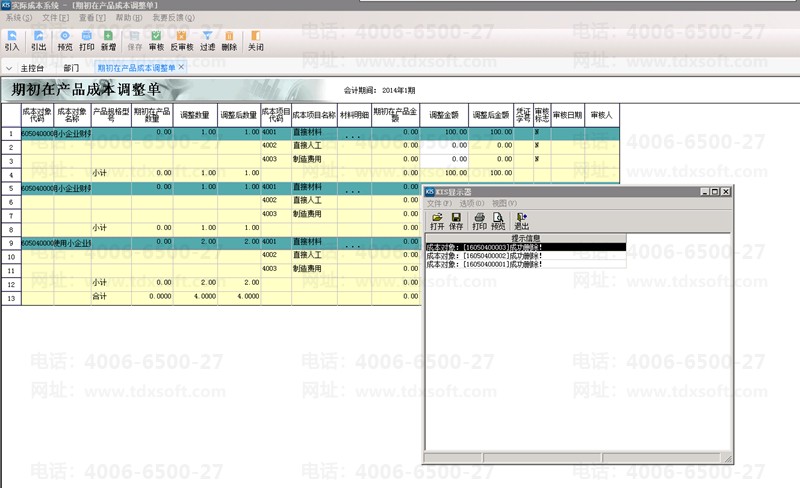The height and width of the screenshot is (488, 800).
Task: Open the 查看(V) menu
Action: [x=92, y=17]
